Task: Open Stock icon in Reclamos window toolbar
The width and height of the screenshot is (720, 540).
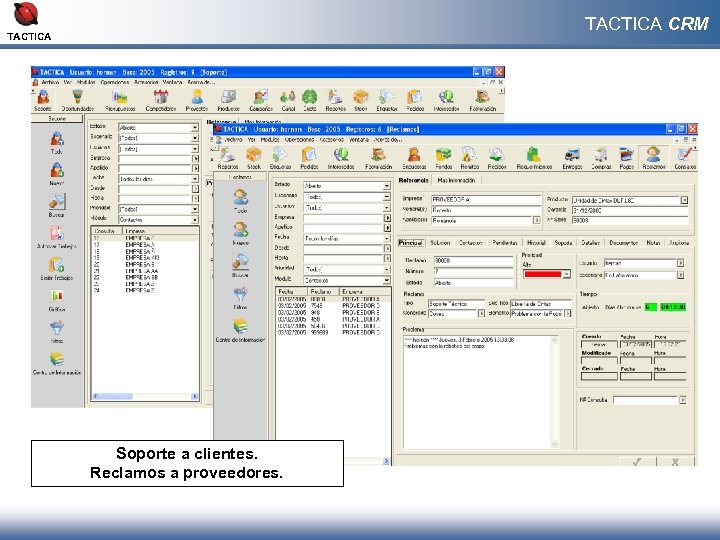Action: [253, 158]
